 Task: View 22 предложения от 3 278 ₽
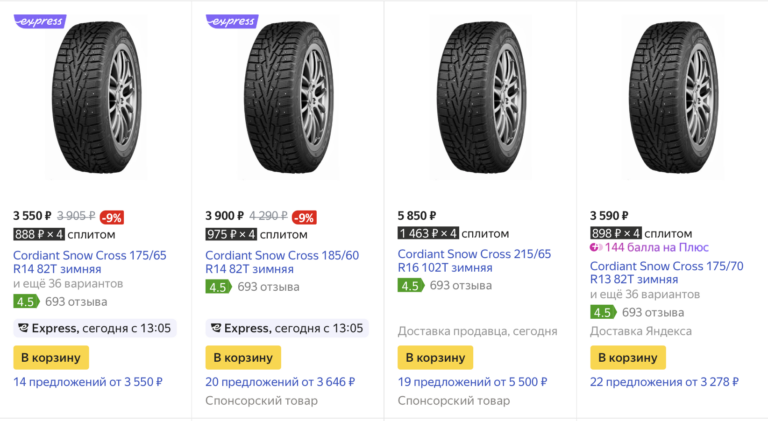point(664,382)
